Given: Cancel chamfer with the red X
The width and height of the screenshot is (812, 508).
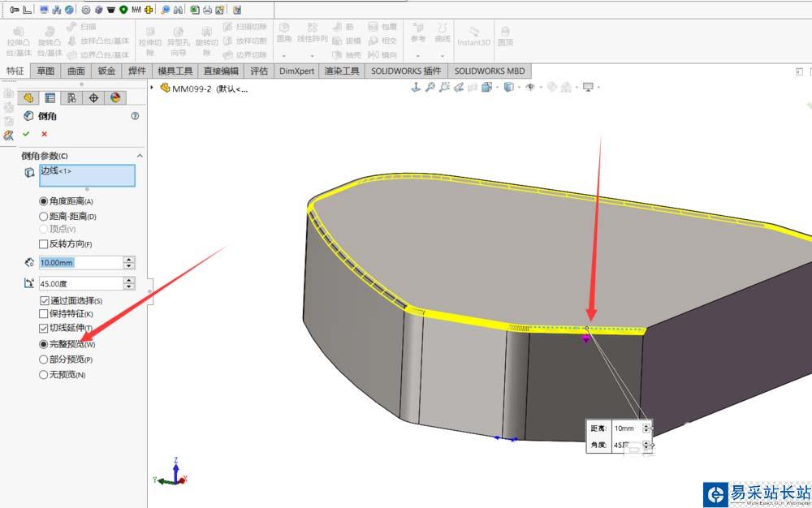Looking at the screenshot, I should click(x=44, y=134).
